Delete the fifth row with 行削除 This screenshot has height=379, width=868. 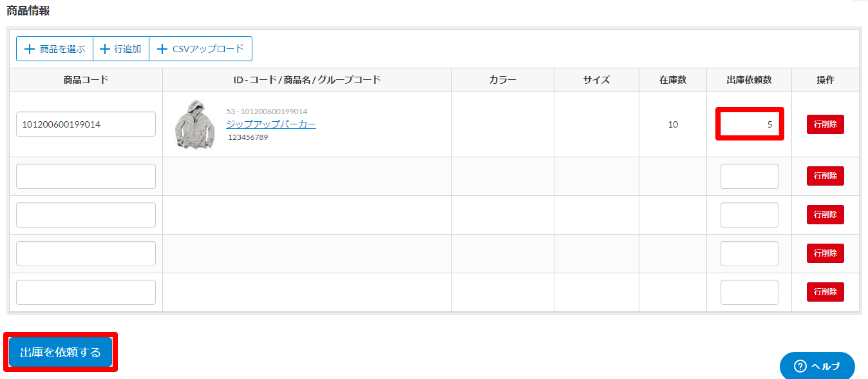click(825, 292)
